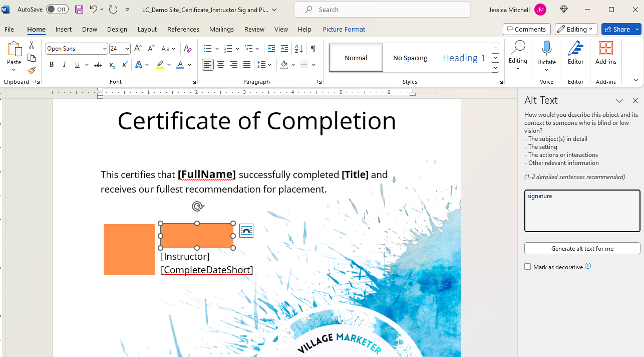Clear all formatting icon
This screenshot has width=644, height=357.
click(188, 49)
